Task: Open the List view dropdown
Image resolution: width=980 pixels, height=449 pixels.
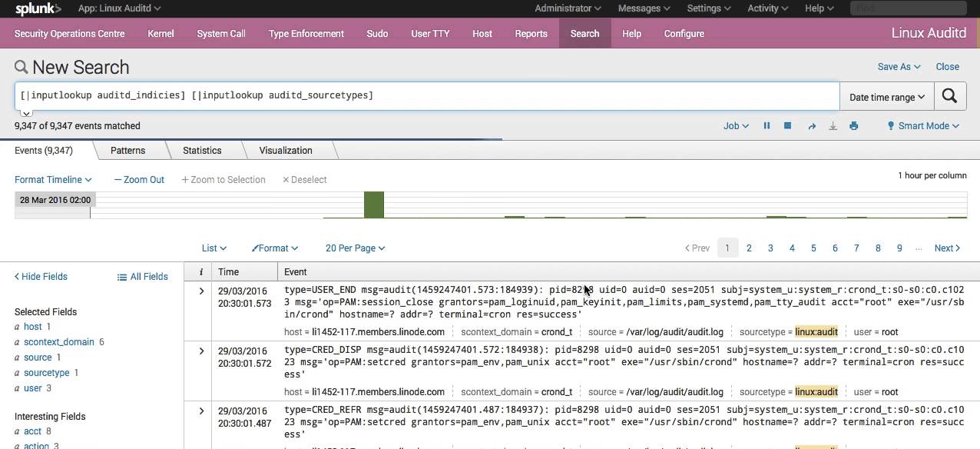Action: point(214,248)
